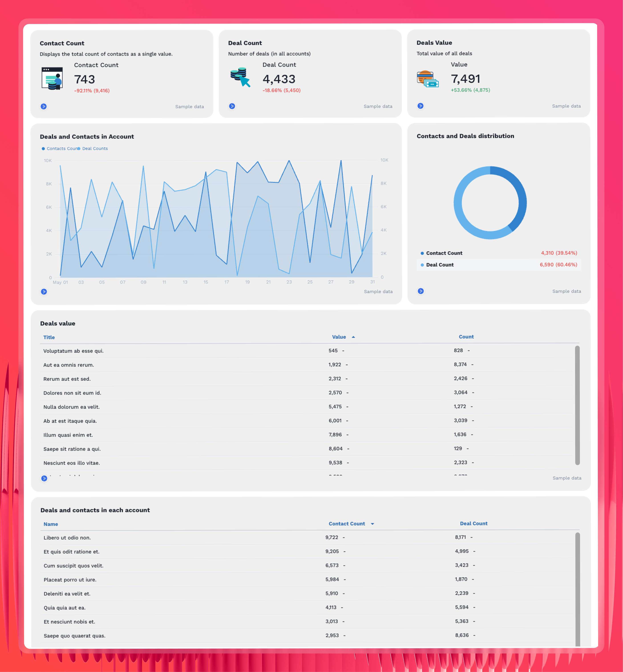Toggle Deal Count legend row in donut card

499,265
